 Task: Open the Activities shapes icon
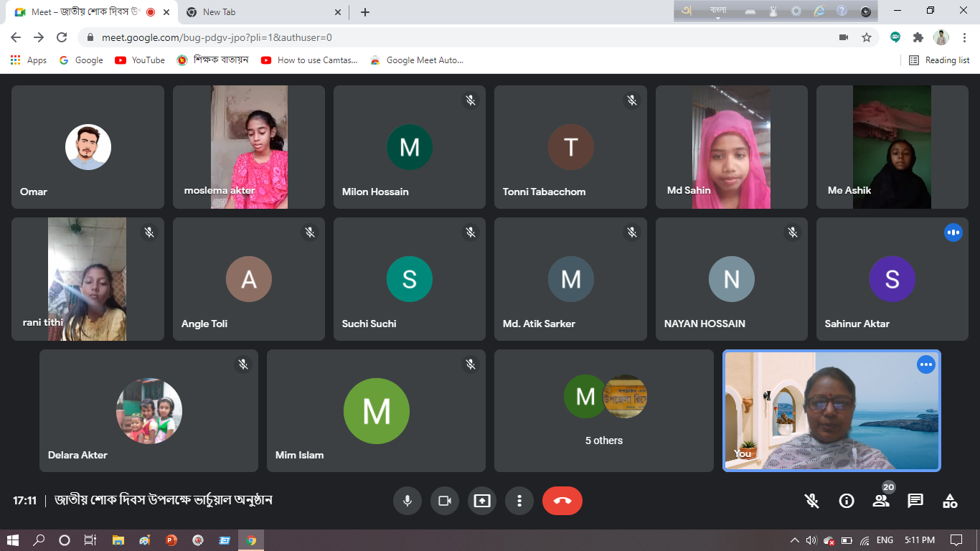[x=950, y=501]
